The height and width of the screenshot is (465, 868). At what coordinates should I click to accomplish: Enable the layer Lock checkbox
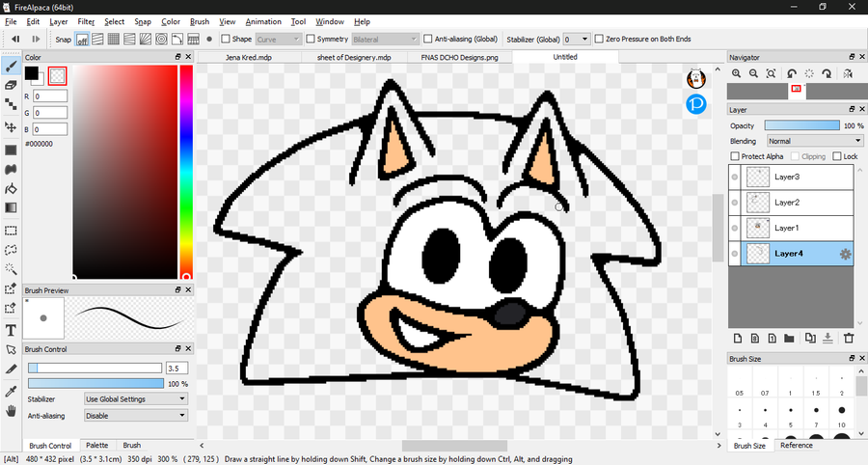tap(837, 156)
